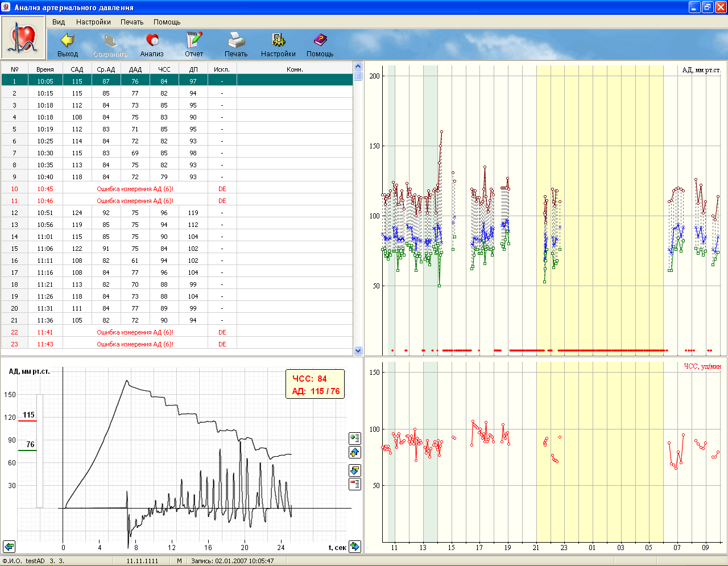Image resolution: width=728 pixels, height=566 pixels.
Task: Click the Ф.И.О. testAD status bar entry
Action: point(34,561)
